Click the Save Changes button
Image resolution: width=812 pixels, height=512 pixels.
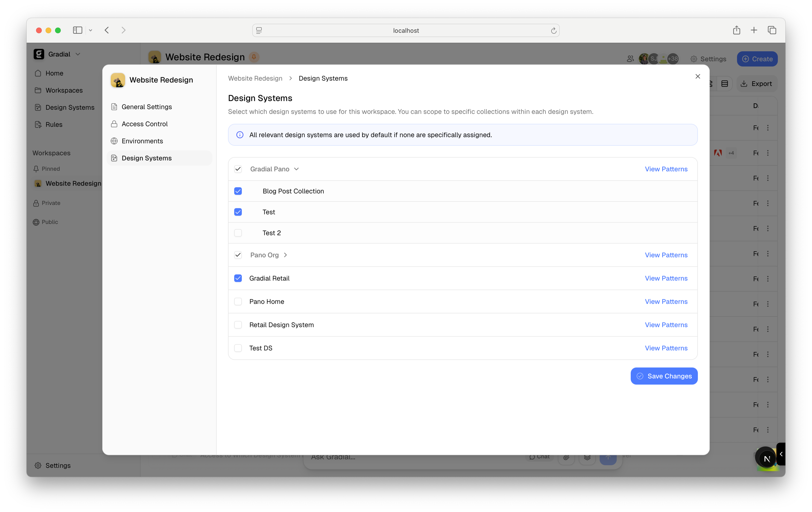664,376
